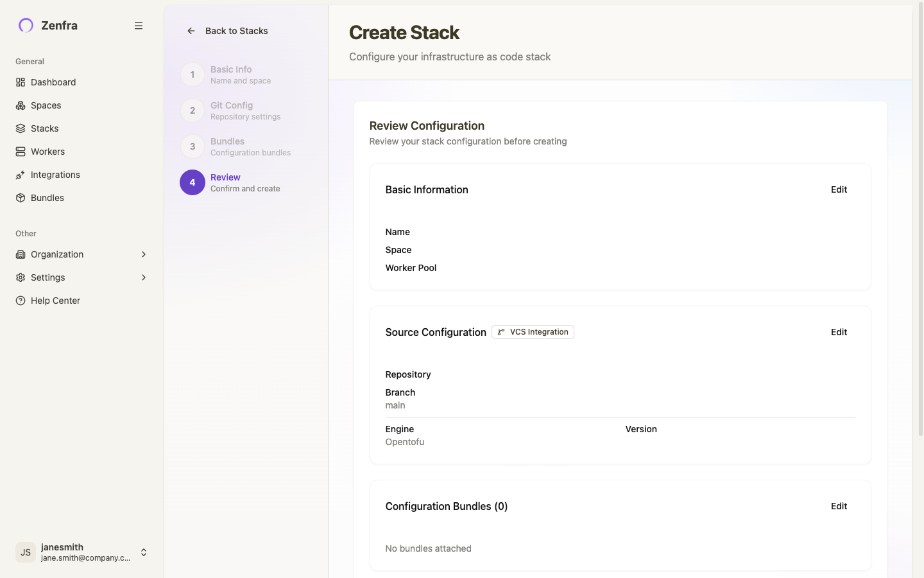Expand the Organization section
This screenshot has width=924, height=578.
pyautogui.click(x=143, y=254)
